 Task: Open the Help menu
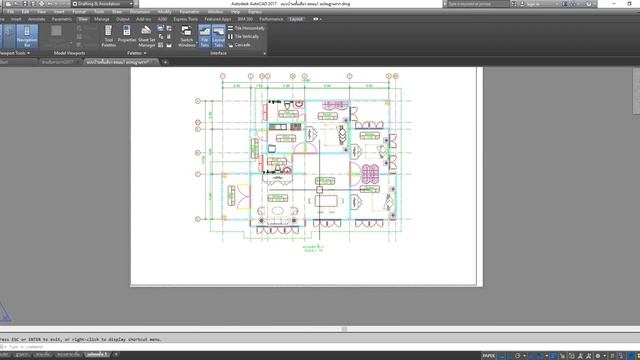[236, 12]
